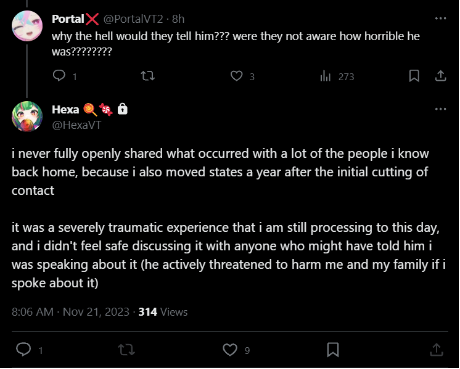Open Hexa display name profile
The height and width of the screenshot is (369, 460).
coord(65,109)
